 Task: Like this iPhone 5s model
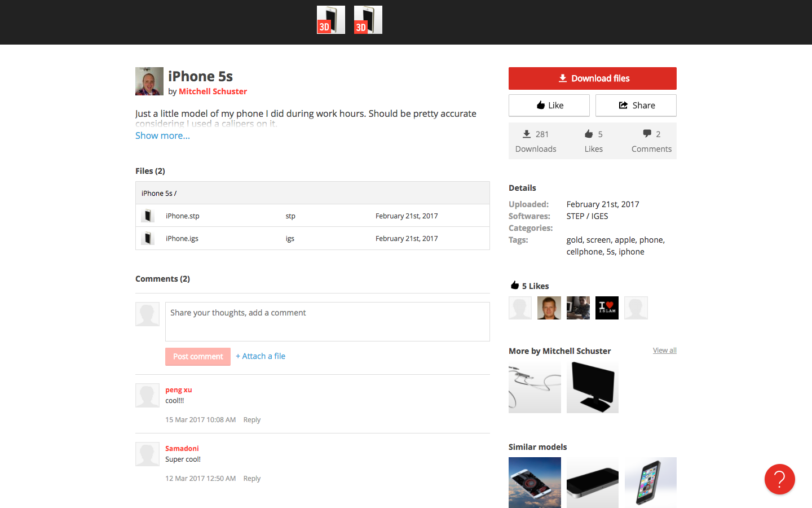549,105
